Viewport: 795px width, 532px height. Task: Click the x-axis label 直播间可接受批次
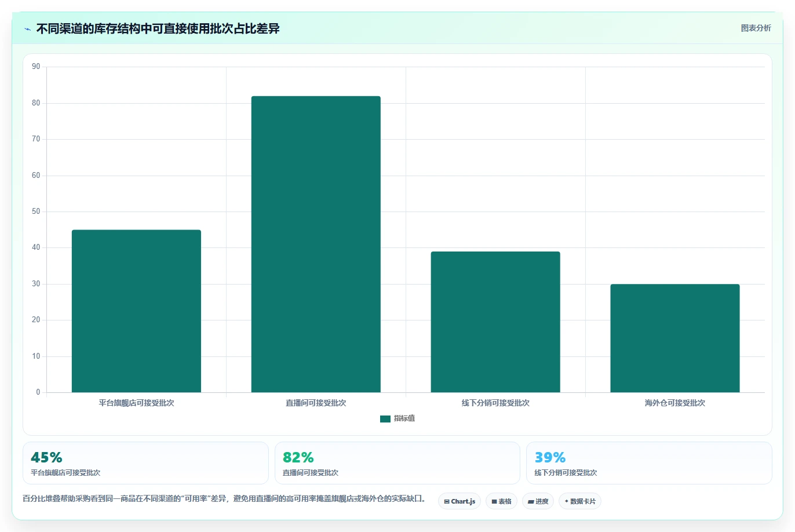coord(316,403)
